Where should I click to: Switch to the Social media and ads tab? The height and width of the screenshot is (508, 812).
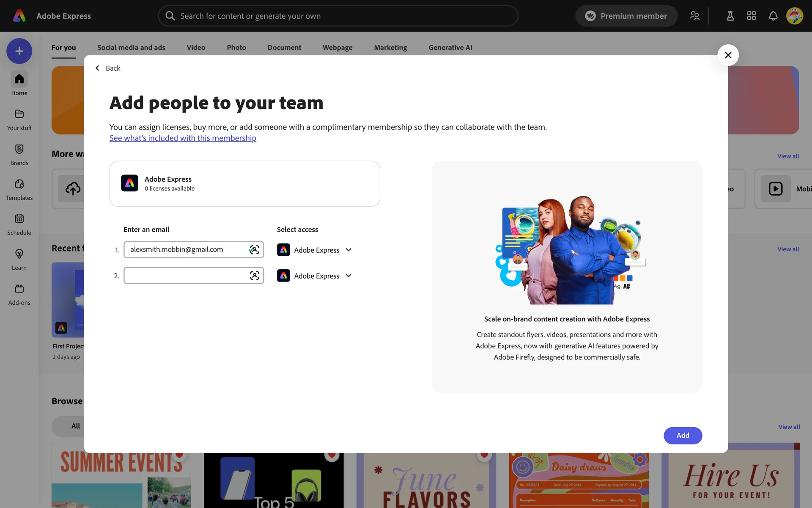coord(131,47)
